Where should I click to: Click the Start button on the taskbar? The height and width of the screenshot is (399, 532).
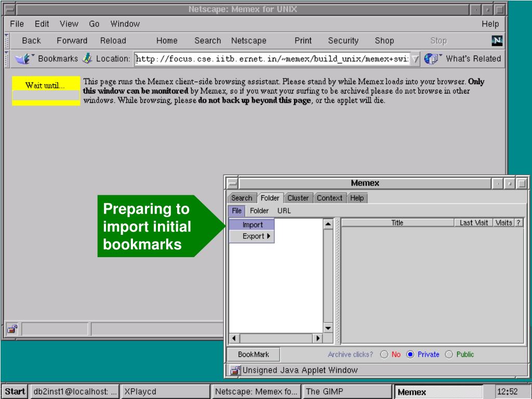[15, 392]
